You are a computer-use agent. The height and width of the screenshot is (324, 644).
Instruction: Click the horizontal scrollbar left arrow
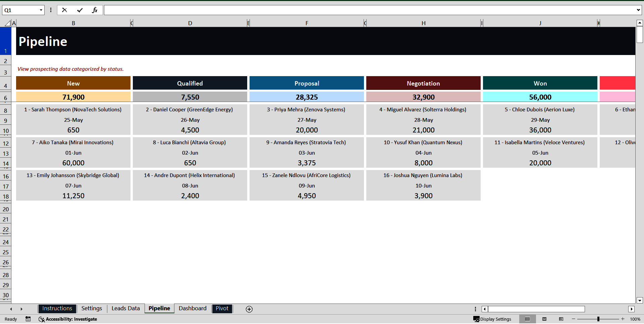tap(485, 309)
